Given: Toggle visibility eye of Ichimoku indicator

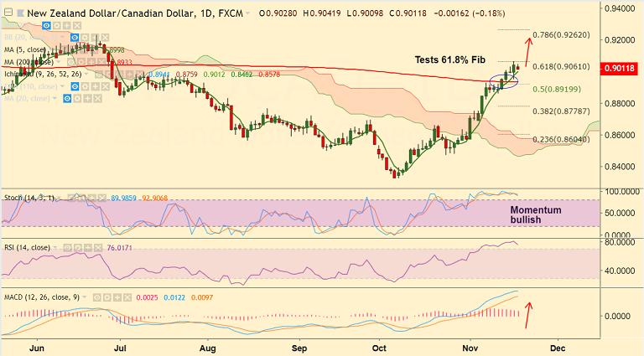Looking at the screenshot, I should point(99,75).
